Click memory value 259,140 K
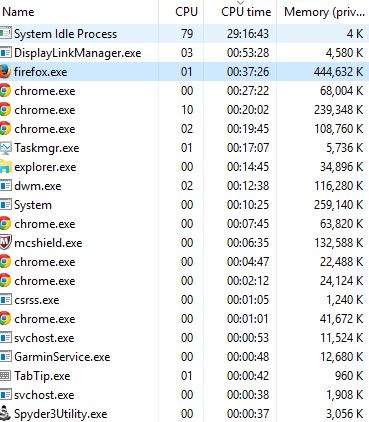Image resolution: width=369 pixels, height=422 pixels. point(338,205)
